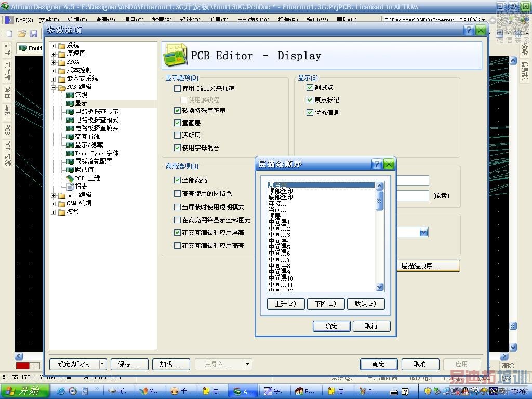This screenshot has width=532, height=399.
Task: Expand the 系统 tree node
Action: click(x=54, y=46)
